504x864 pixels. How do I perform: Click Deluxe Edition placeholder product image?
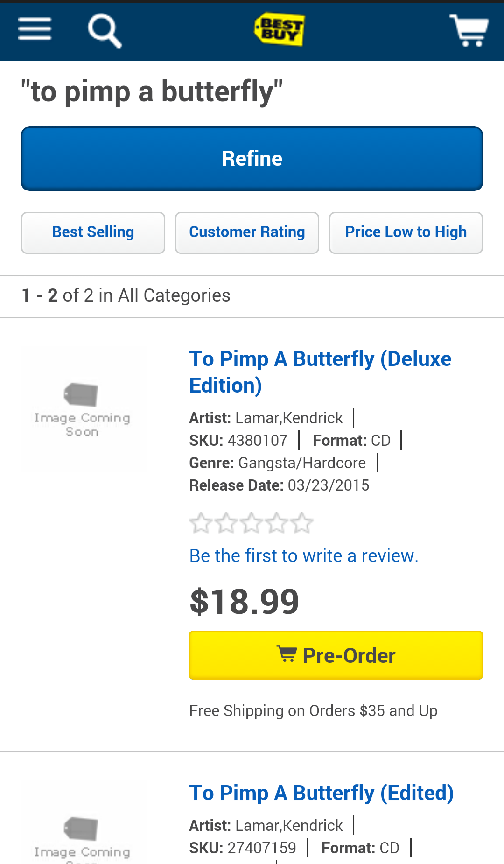(x=82, y=410)
